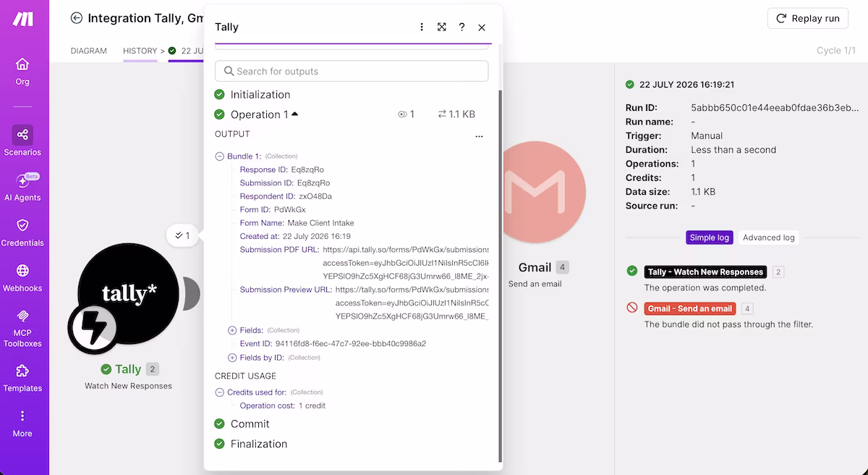Viewport: 868px width, 475px height.
Task: Select the Simple log tab
Action: pos(710,237)
